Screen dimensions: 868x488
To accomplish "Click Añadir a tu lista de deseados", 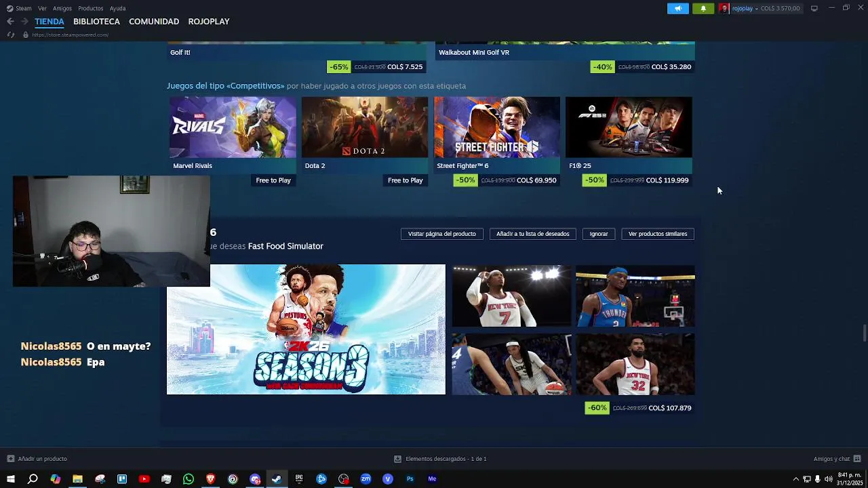I will tap(532, 234).
